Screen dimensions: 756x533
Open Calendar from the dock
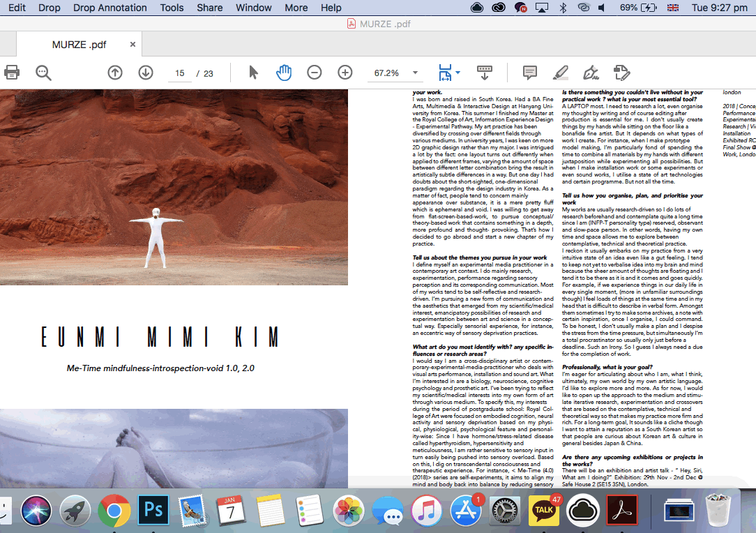tap(231, 511)
